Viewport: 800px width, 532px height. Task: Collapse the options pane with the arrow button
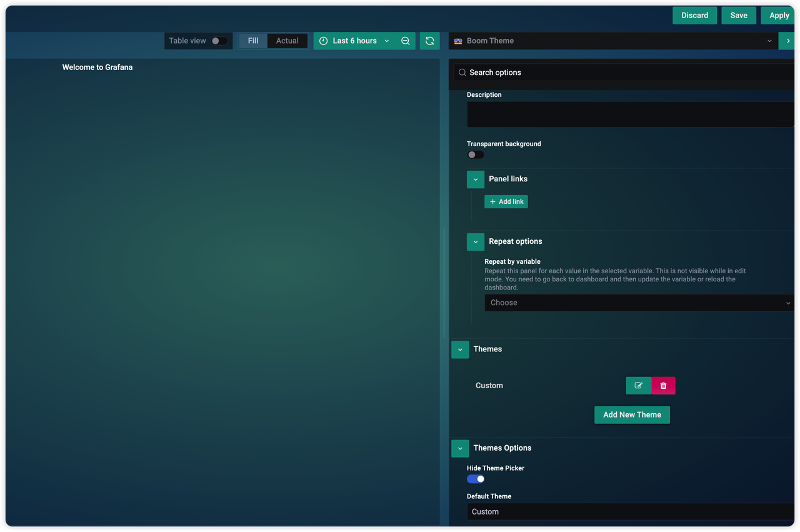point(787,41)
